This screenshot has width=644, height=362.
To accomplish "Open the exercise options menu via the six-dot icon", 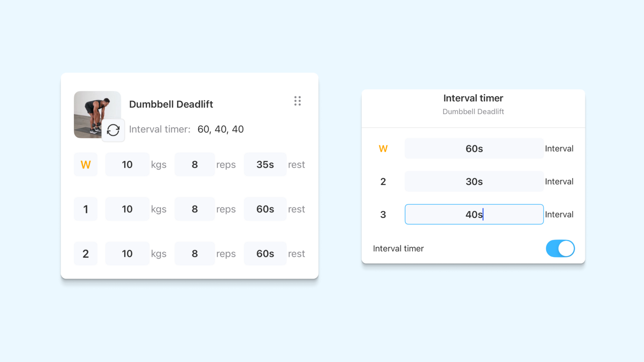I will pyautogui.click(x=297, y=101).
